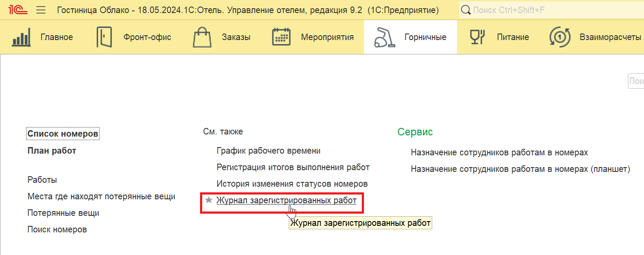Click the 1C logo icon
This screenshot has height=255, width=644.
18,10
